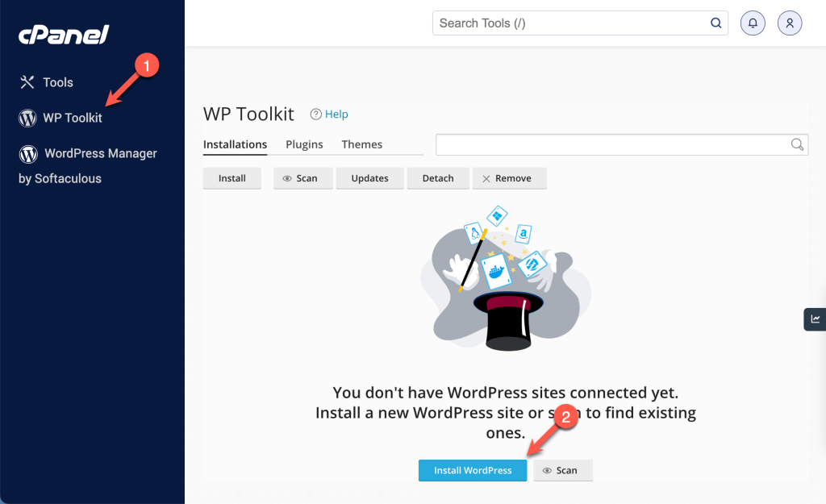Focus the Search Tools field
826x504 pixels.
click(580, 23)
